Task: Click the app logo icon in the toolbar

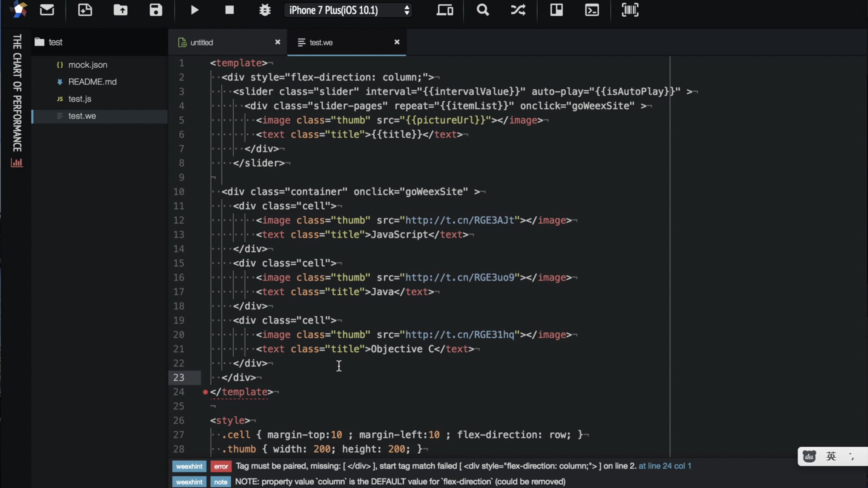Action: pos(18,9)
